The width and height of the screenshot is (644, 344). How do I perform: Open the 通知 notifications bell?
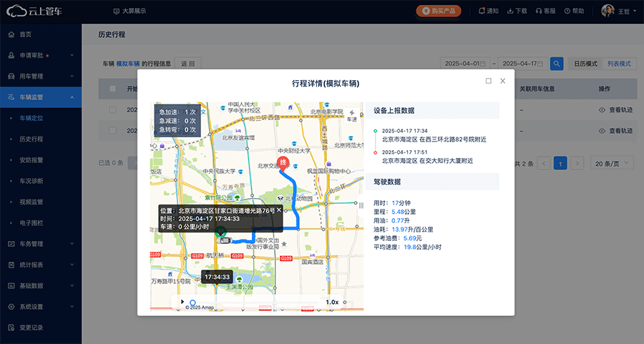point(488,11)
